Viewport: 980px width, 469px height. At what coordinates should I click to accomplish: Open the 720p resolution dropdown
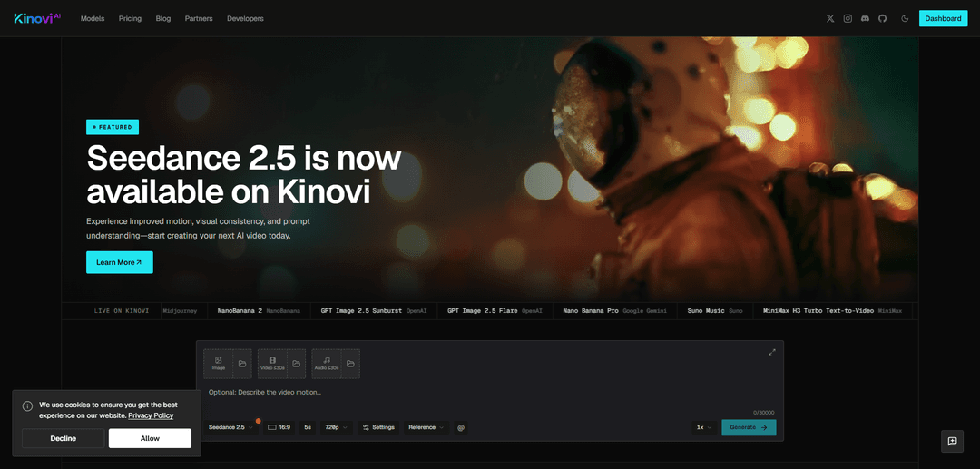click(337, 428)
